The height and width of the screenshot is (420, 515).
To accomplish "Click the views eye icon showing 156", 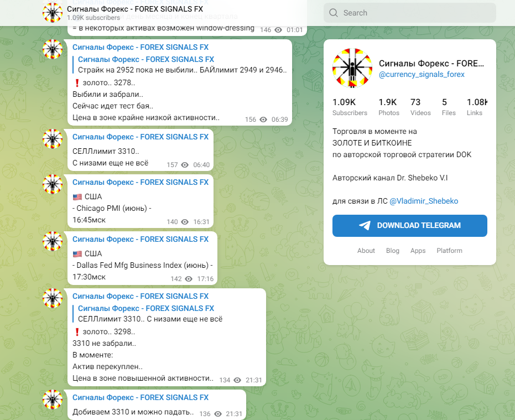I will pyautogui.click(x=263, y=120).
